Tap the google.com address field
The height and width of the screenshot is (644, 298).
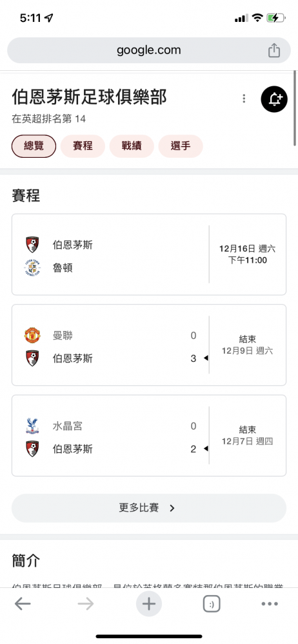149,50
